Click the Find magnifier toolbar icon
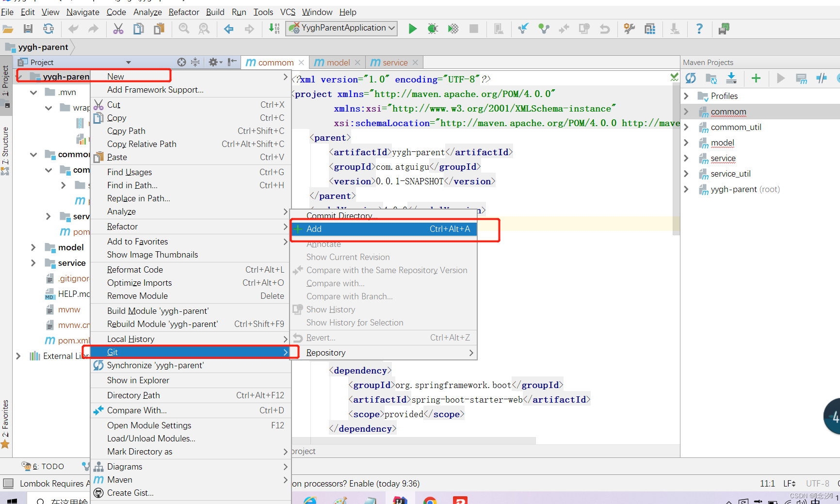Image resolution: width=840 pixels, height=504 pixels. click(184, 29)
